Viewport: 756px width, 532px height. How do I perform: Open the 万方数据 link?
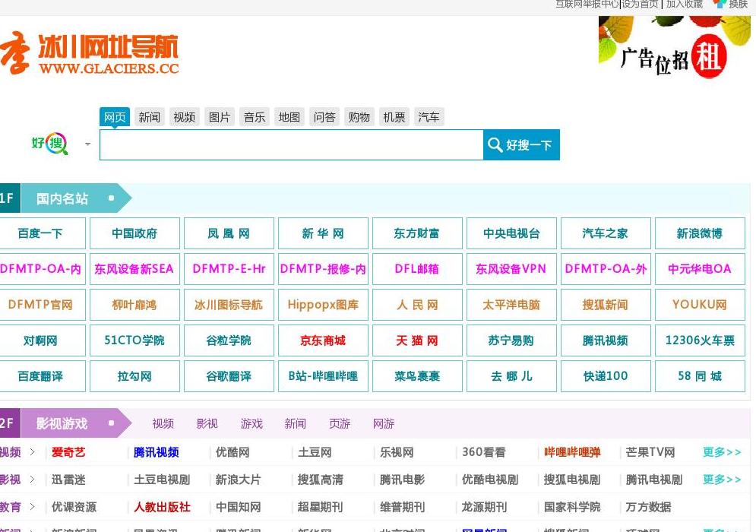648,507
